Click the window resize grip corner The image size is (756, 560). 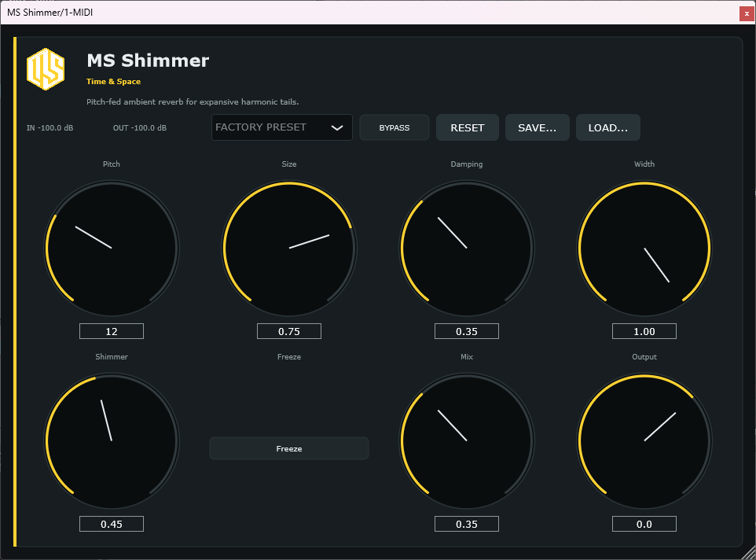click(749, 553)
